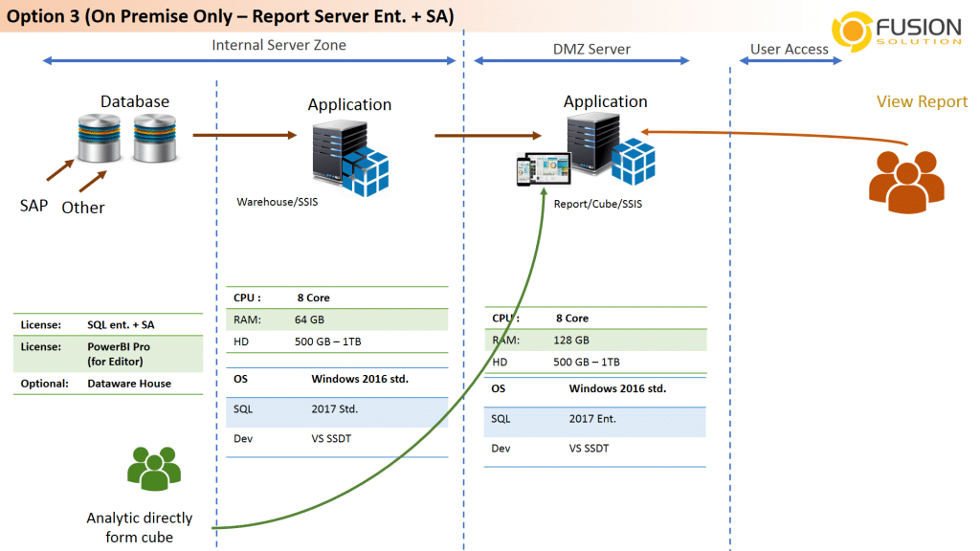Click the 500 GB – 1TB value under 128 GB
Screen dimensions: 980x551
(x=587, y=363)
